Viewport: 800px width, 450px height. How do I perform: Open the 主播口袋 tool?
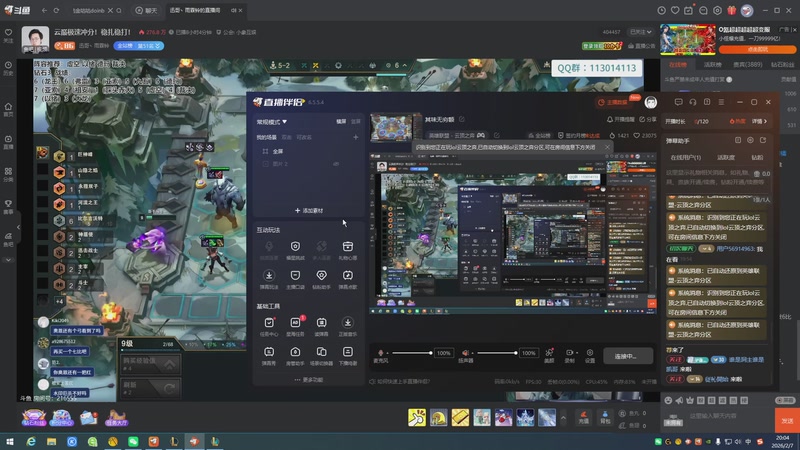[295, 279]
